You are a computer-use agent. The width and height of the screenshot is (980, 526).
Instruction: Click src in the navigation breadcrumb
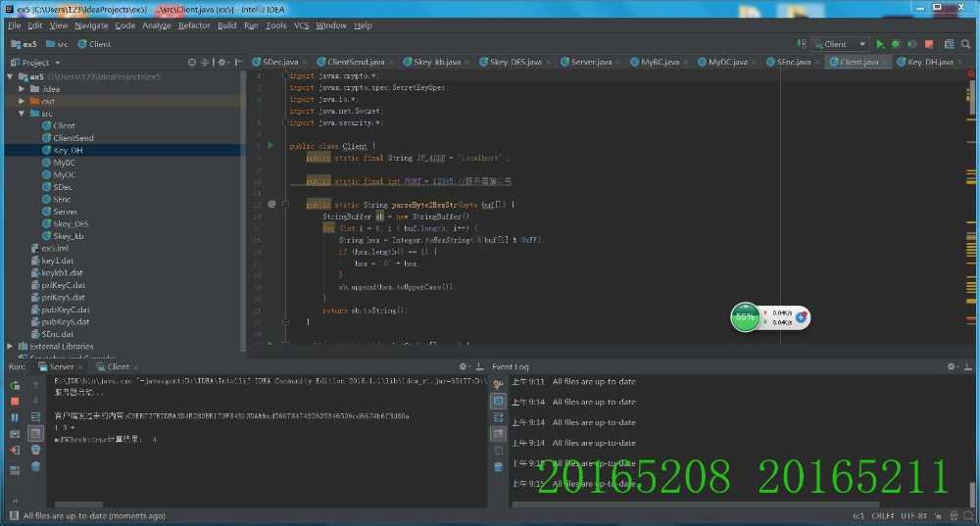pos(58,44)
